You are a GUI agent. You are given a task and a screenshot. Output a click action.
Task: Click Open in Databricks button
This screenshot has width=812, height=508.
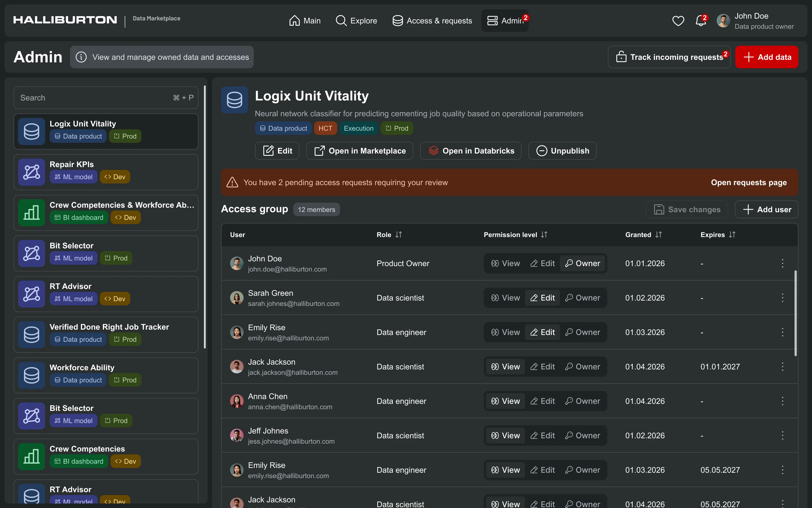click(x=471, y=151)
